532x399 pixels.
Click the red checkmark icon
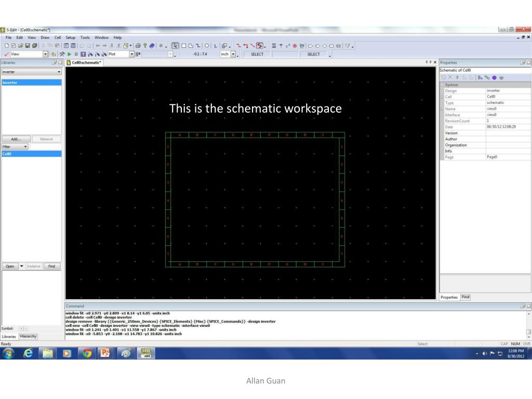pos(6,54)
